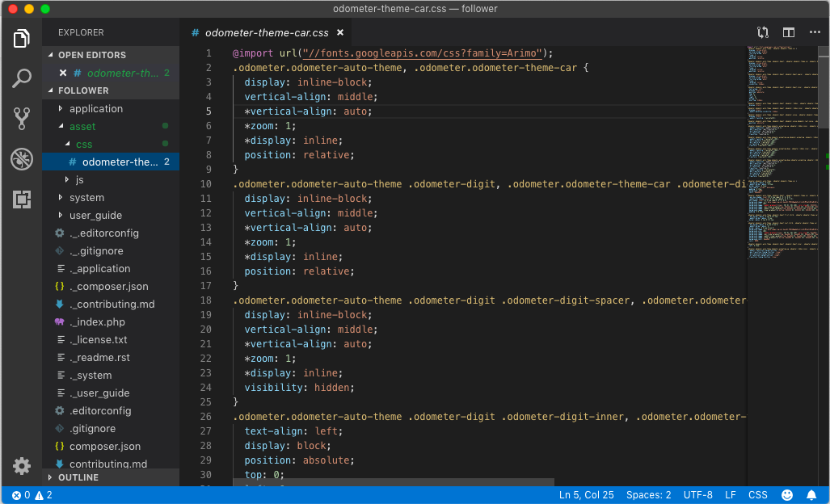Open the Manage gear menu
This screenshot has width=830, height=504.
(21, 466)
